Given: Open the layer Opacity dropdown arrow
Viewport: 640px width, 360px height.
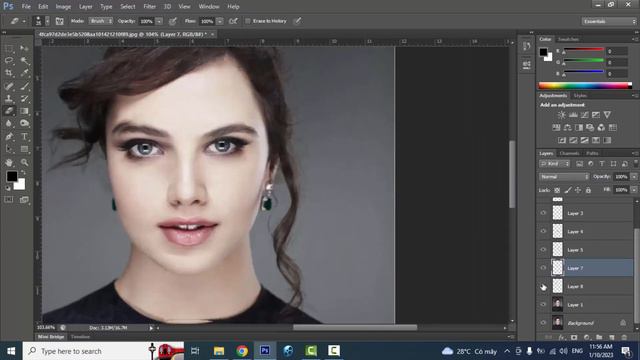Looking at the screenshot, I should [634, 177].
